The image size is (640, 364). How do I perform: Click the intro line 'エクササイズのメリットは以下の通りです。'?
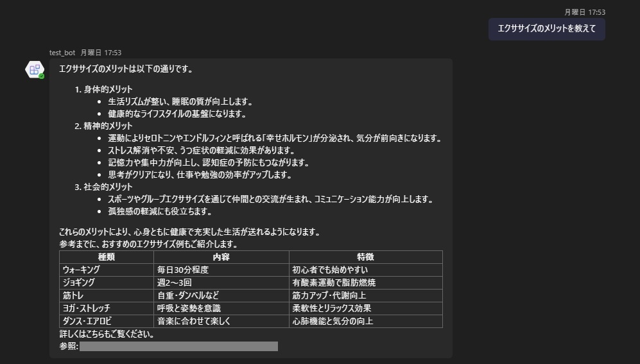pos(126,69)
